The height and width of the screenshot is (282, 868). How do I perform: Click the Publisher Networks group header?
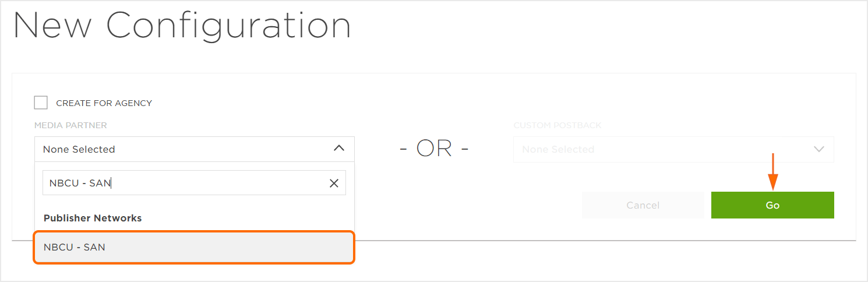click(x=93, y=218)
